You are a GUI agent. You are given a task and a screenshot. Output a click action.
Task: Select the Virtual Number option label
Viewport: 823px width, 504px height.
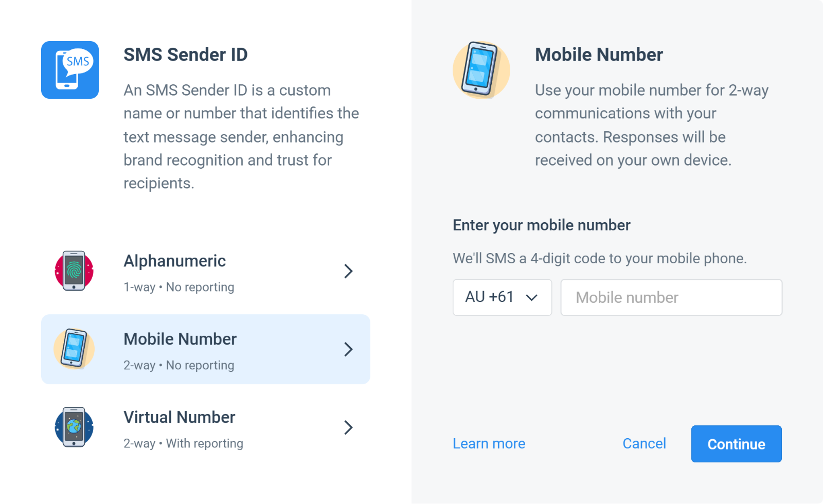tap(179, 417)
